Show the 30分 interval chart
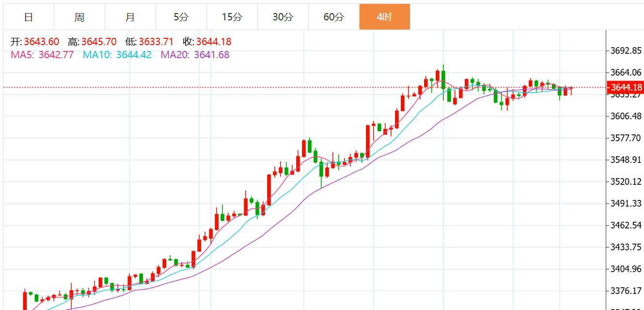This screenshot has width=644, height=310. tap(283, 17)
